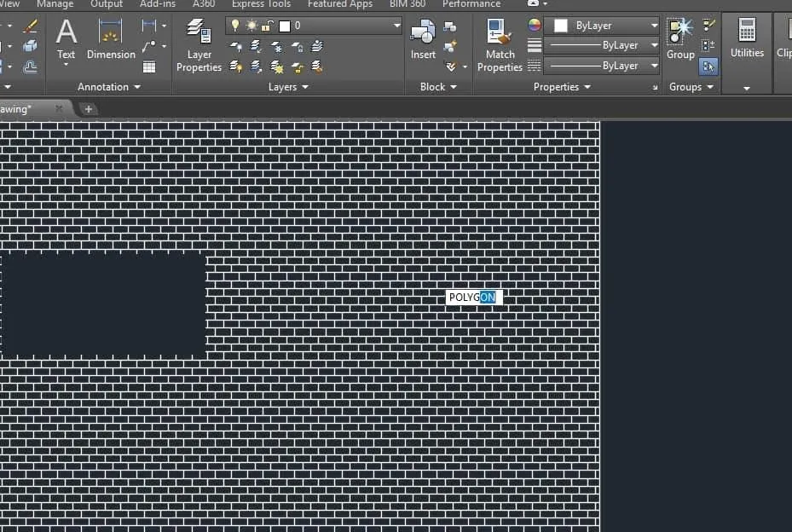Start the Dimension tool
The width and height of the screenshot is (792, 532).
coord(111,39)
